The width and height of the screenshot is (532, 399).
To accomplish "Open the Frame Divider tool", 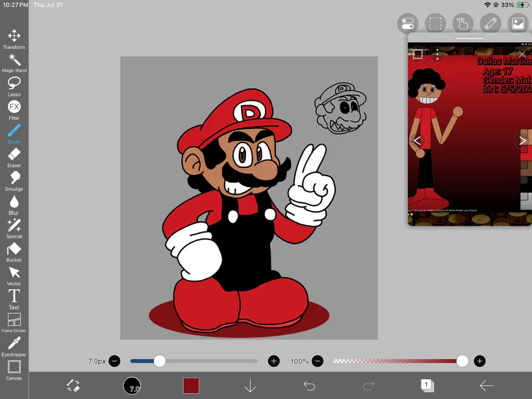I will tap(14, 323).
